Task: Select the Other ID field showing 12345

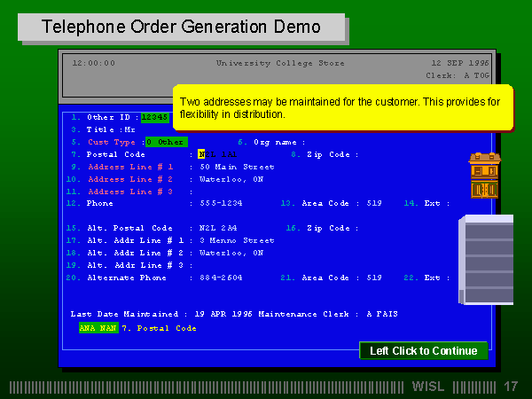Action: [154, 117]
